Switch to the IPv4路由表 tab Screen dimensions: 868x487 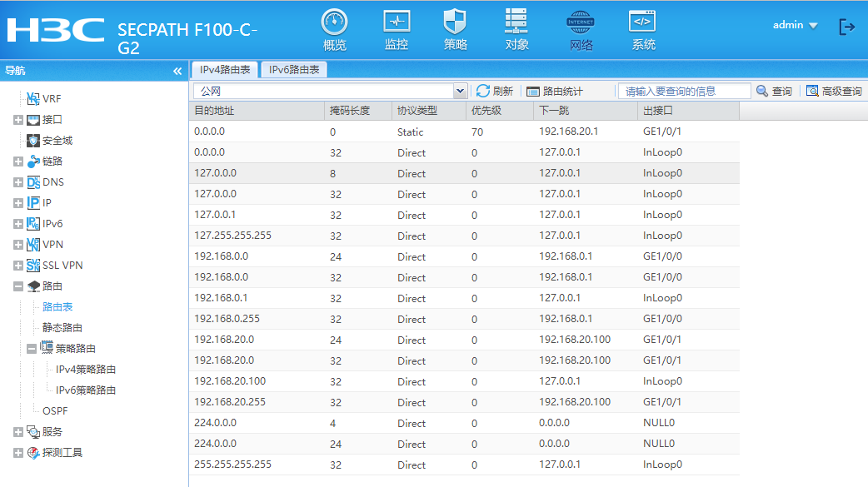[225, 70]
